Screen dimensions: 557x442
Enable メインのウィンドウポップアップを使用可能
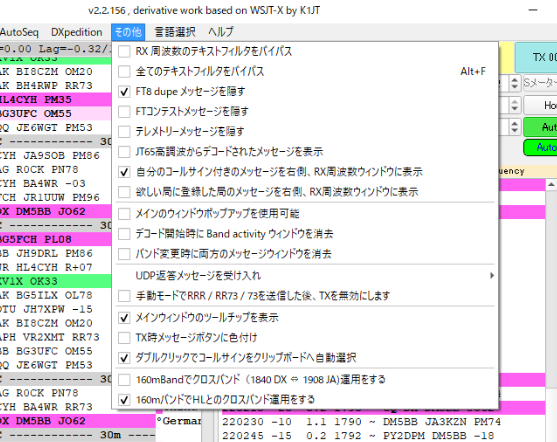click(124, 214)
